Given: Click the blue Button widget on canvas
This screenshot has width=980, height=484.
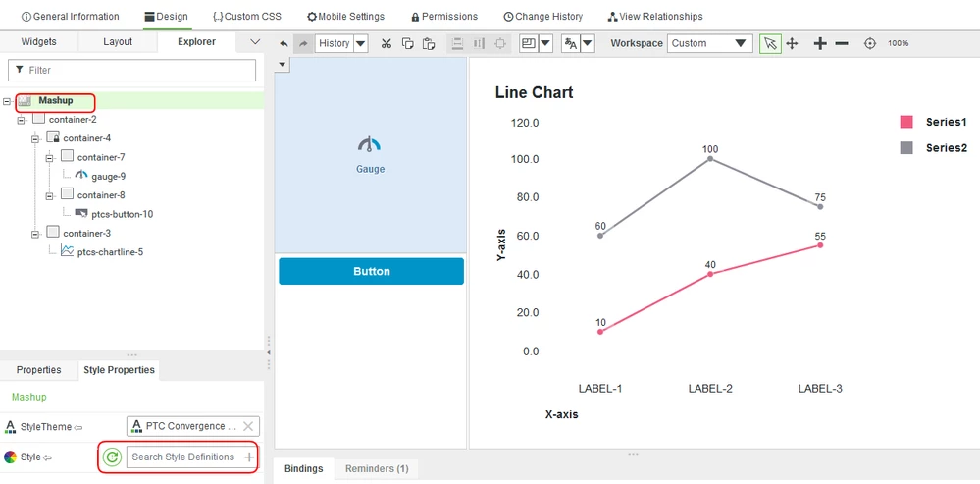Looking at the screenshot, I should coord(371,271).
